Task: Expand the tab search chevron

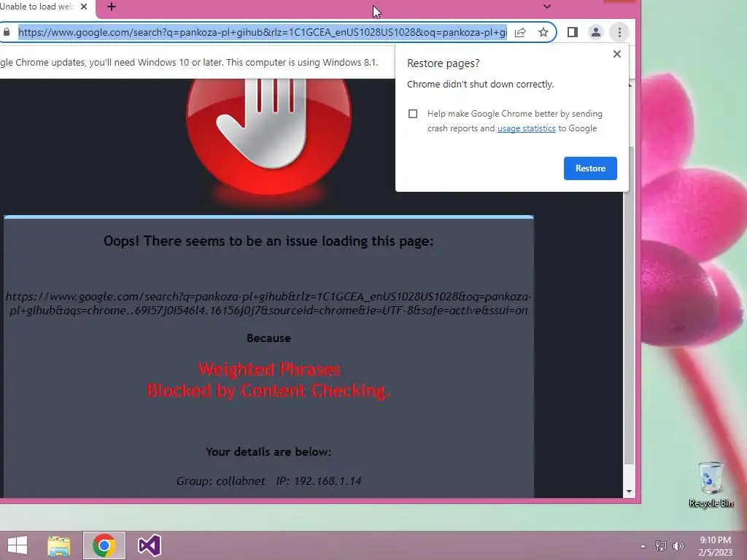Action: click(547, 7)
